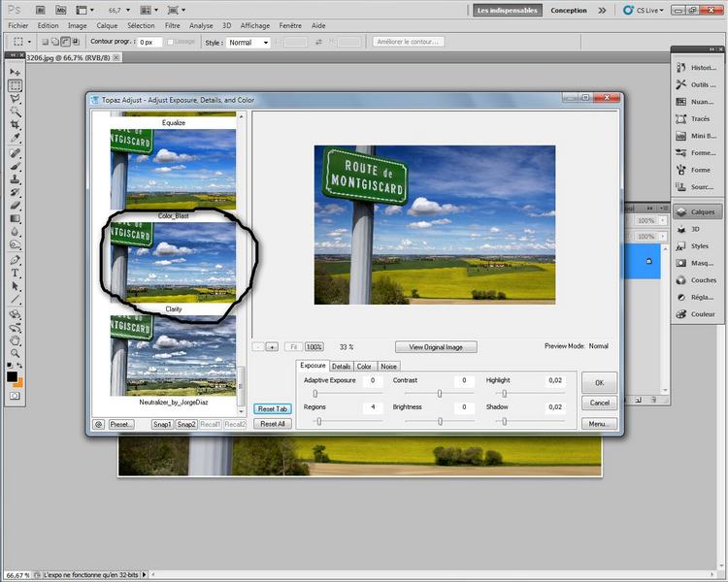The width and height of the screenshot is (728, 582).
Task: Choose the New selection mode button
Action: (x=45, y=42)
